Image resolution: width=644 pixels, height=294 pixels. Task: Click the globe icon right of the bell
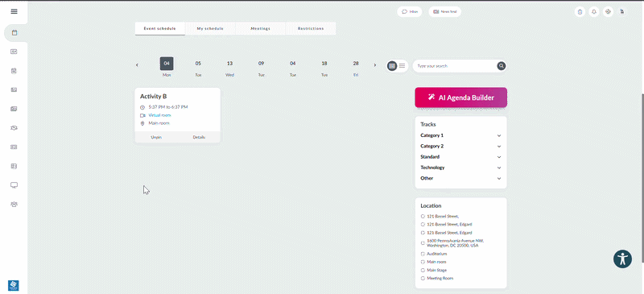point(609,12)
